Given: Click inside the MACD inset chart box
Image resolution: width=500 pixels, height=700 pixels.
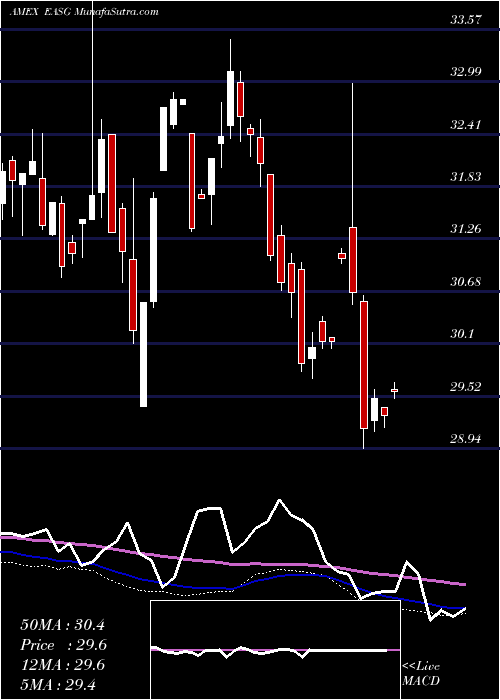Looking at the screenshot, I should (275, 650).
